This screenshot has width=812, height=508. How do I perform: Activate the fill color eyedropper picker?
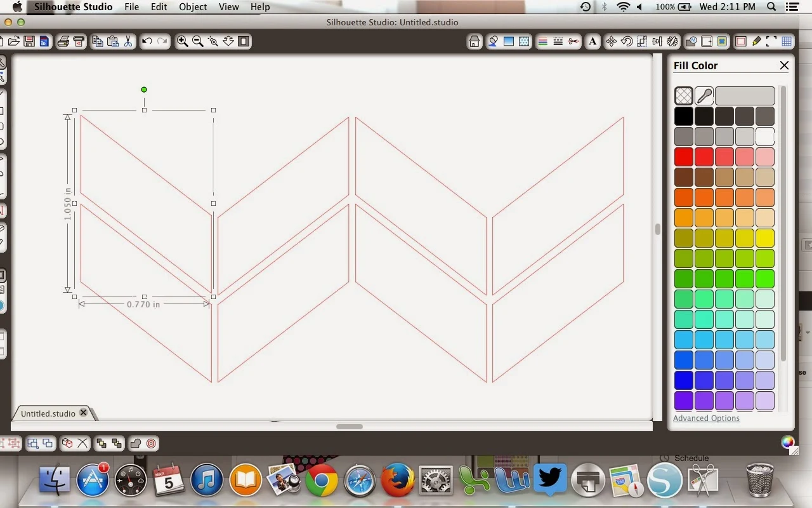pos(704,96)
